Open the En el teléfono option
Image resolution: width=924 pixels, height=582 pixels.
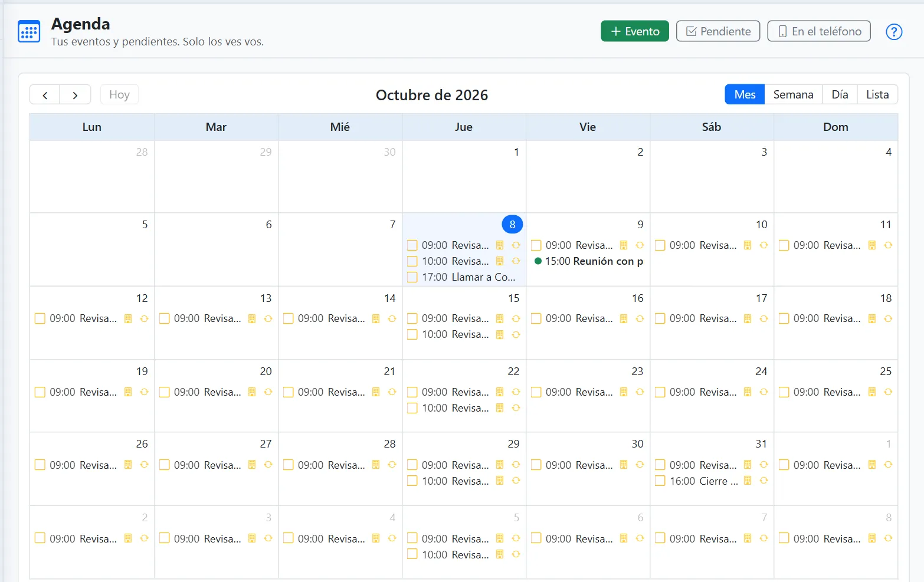tap(819, 31)
